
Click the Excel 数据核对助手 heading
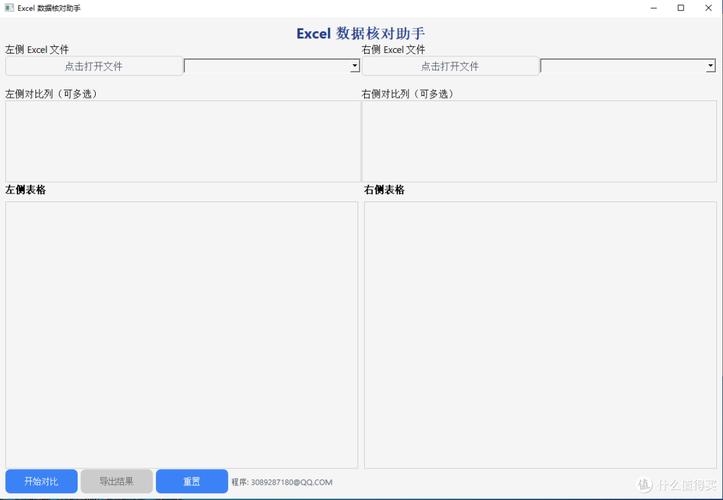pyautogui.click(x=361, y=33)
